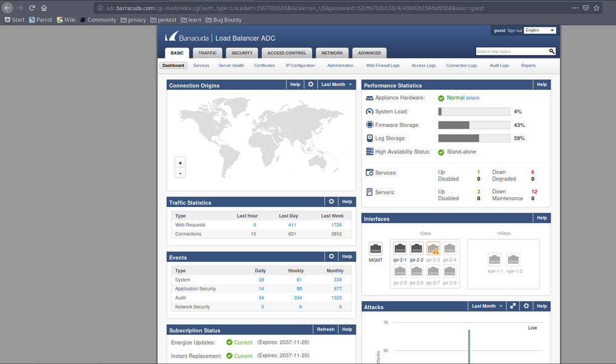
Task: Open Events panel settings gear
Action: 331,257
